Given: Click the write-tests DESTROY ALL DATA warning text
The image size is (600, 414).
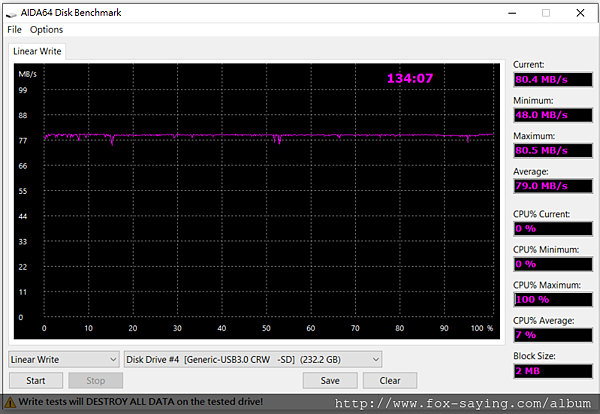Looking at the screenshot, I should [140, 402].
